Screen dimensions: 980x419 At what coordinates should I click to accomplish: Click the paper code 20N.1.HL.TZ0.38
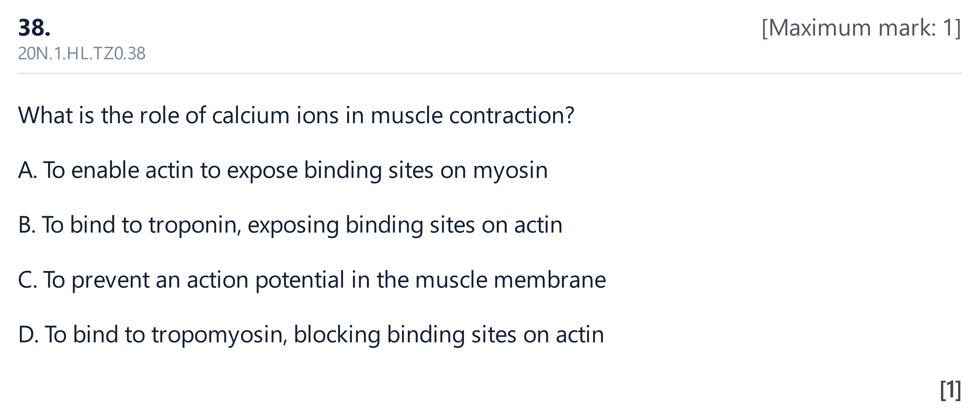(x=81, y=54)
